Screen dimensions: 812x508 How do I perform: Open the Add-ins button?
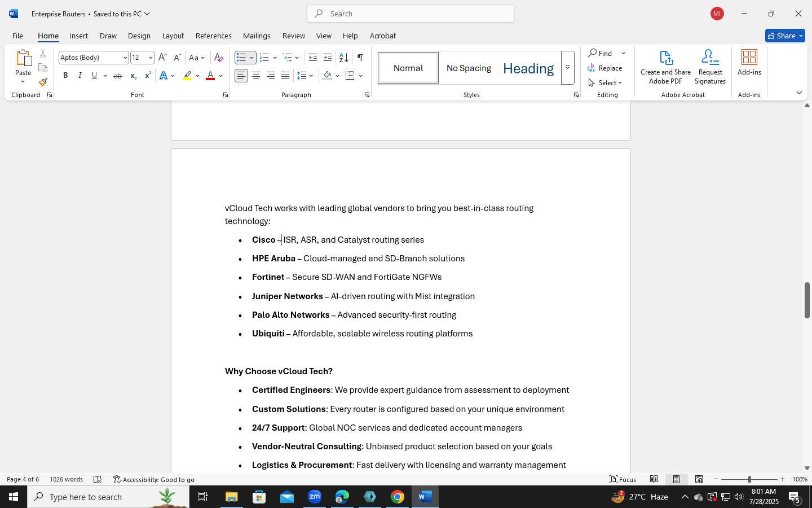tap(749, 62)
